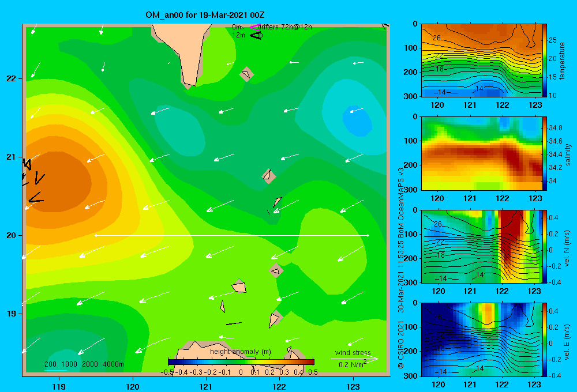
Task: Click the '200 1000 2000 4000m' bathymetry legend
Action: 84,364
